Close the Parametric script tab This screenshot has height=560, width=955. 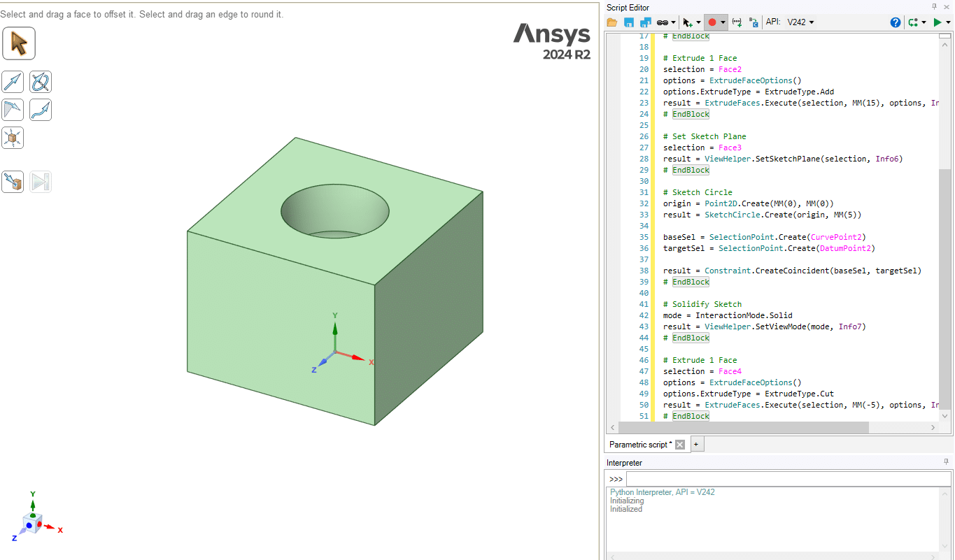pos(679,445)
